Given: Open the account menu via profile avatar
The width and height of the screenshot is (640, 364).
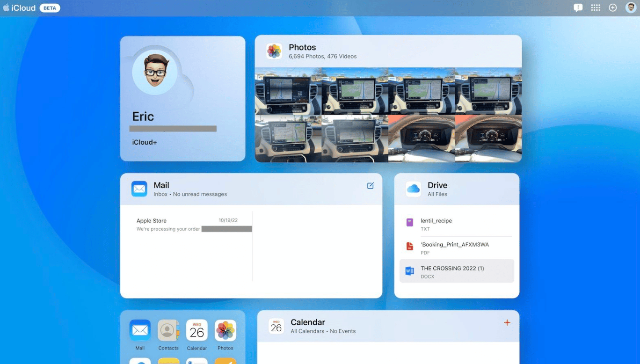Looking at the screenshot, I should pyautogui.click(x=630, y=7).
